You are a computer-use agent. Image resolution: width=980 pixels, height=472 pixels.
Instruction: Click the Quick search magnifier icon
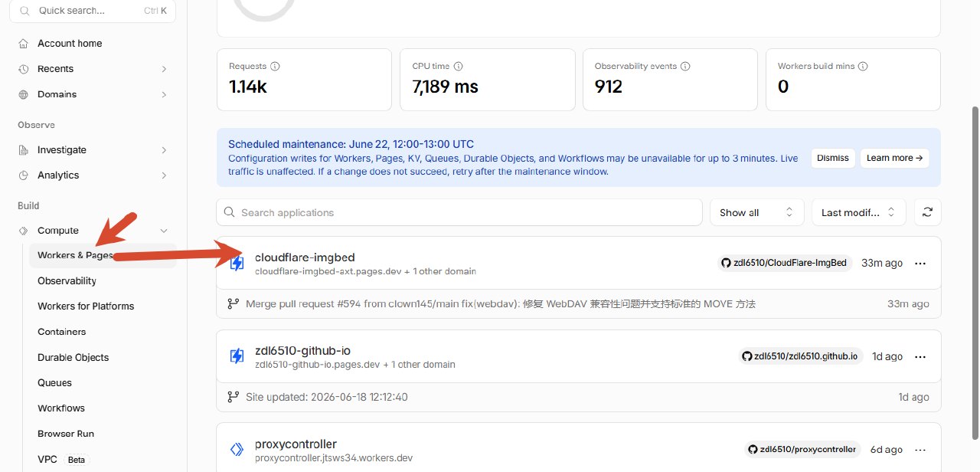(24, 11)
